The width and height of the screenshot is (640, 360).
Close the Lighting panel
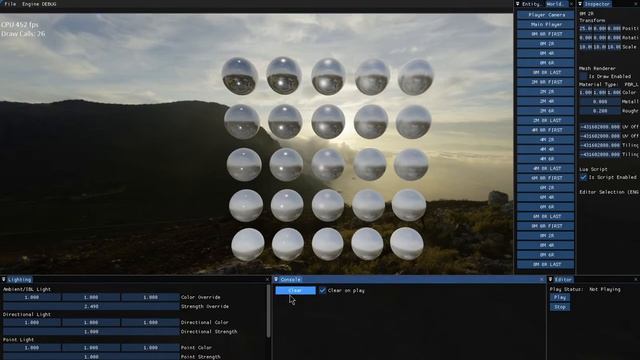tap(267, 280)
